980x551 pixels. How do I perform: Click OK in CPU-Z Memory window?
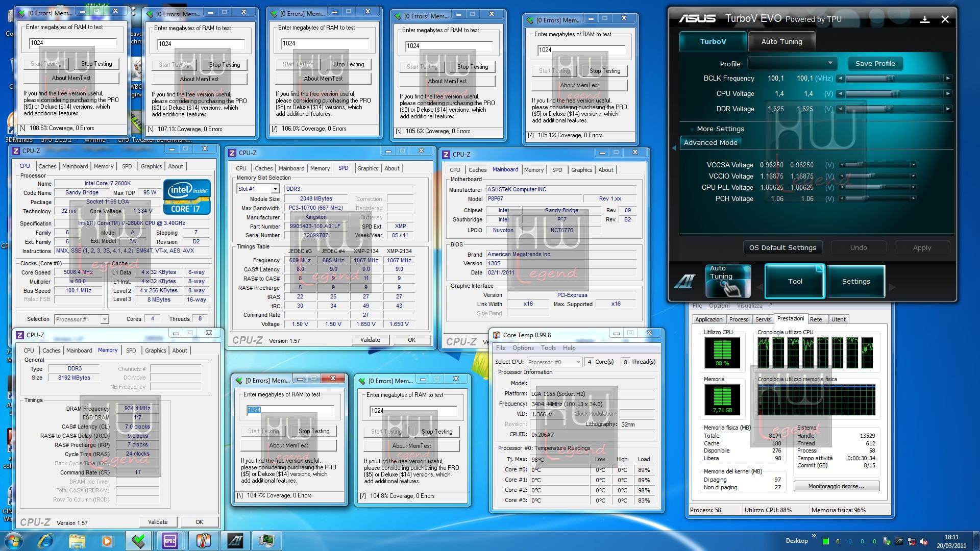(x=199, y=522)
